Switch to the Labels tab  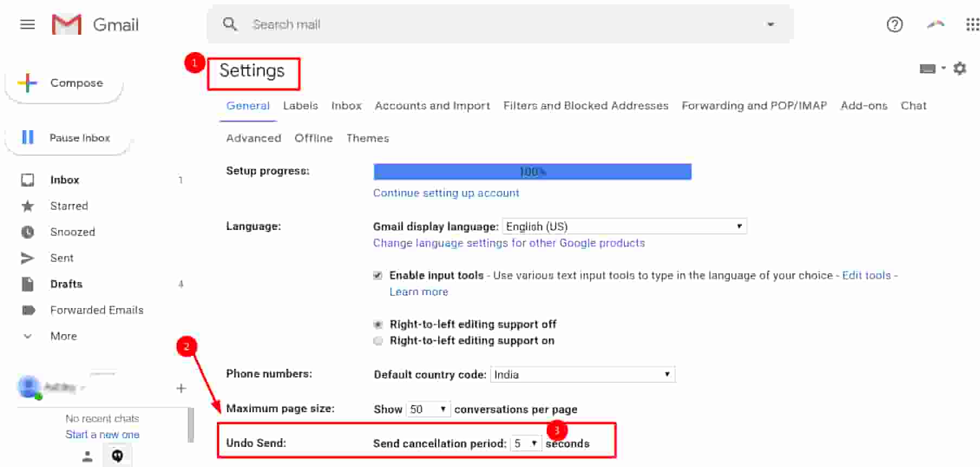pyautogui.click(x=300, y=106)
